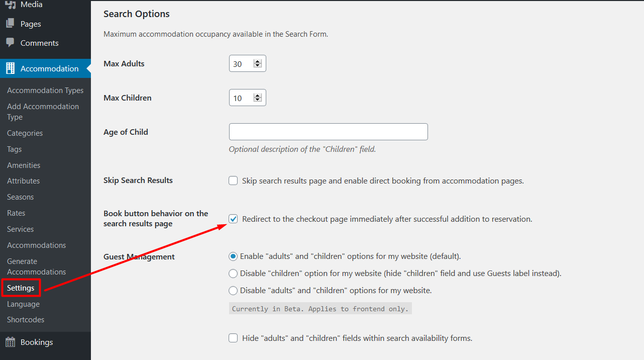Viewport: 644px width, 360px height.
Task: Click the Age of Child text field
Action: coord(329,132)
